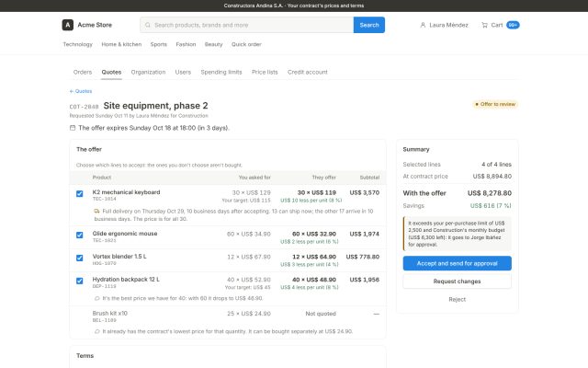Click Hydration backpack 12 L product name
This screenshot has width=588, height=368.
pyautogui.click(x=126, y=280)
